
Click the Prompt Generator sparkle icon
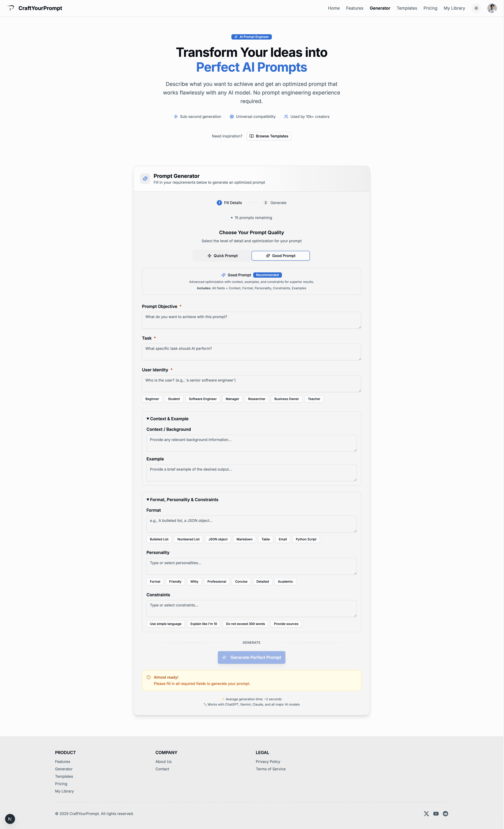145,179
